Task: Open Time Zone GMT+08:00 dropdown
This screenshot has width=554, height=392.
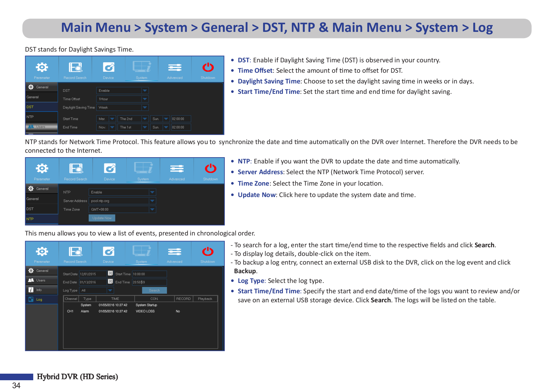Action: [122, 210]
